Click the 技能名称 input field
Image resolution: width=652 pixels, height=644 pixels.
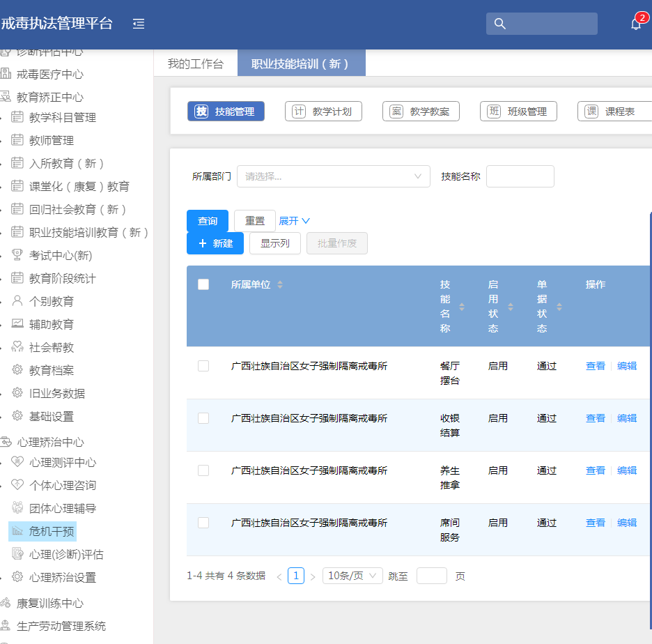coord(520,176)
